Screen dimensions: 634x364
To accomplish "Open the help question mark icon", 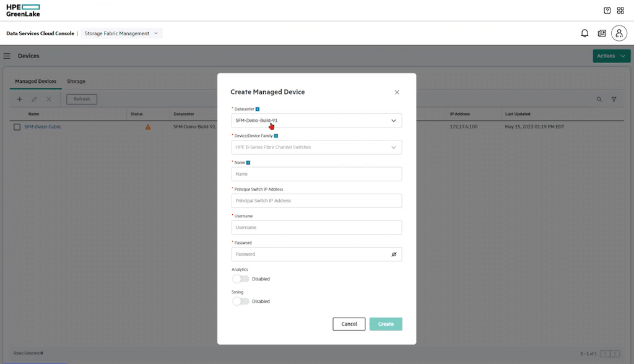I will coord(607,11).
